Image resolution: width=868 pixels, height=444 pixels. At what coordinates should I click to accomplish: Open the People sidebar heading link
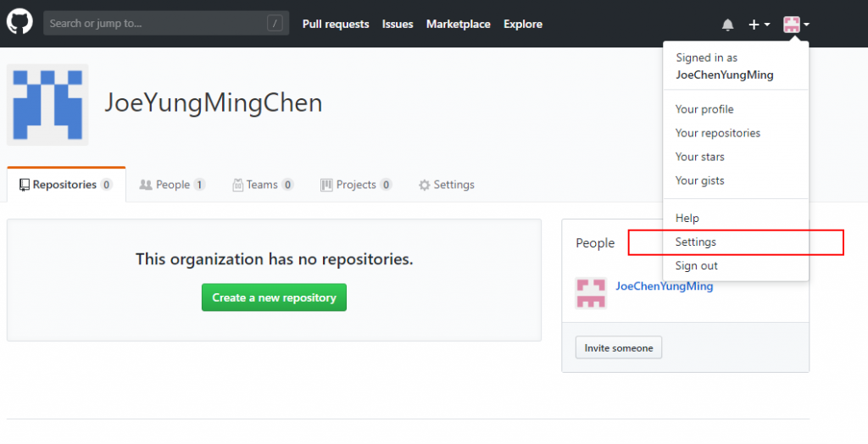click(595, 243)
